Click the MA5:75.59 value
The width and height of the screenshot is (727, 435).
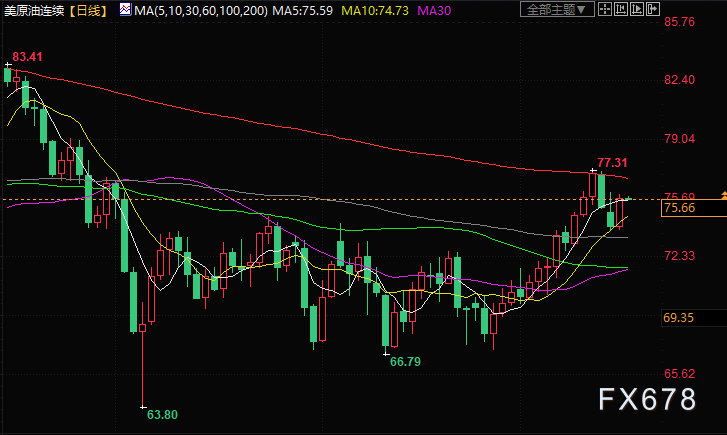coord(302,11)
